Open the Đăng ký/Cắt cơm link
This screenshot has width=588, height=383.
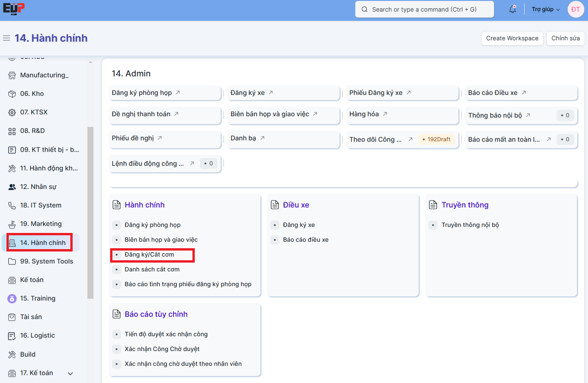pyautogui.click(x=149, y=254)
